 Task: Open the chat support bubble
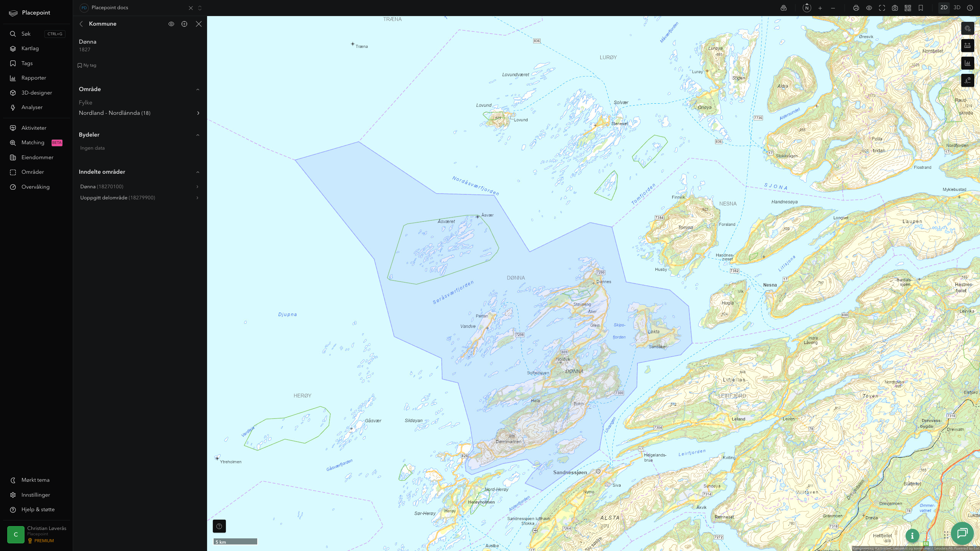click(x=962, y=533)
